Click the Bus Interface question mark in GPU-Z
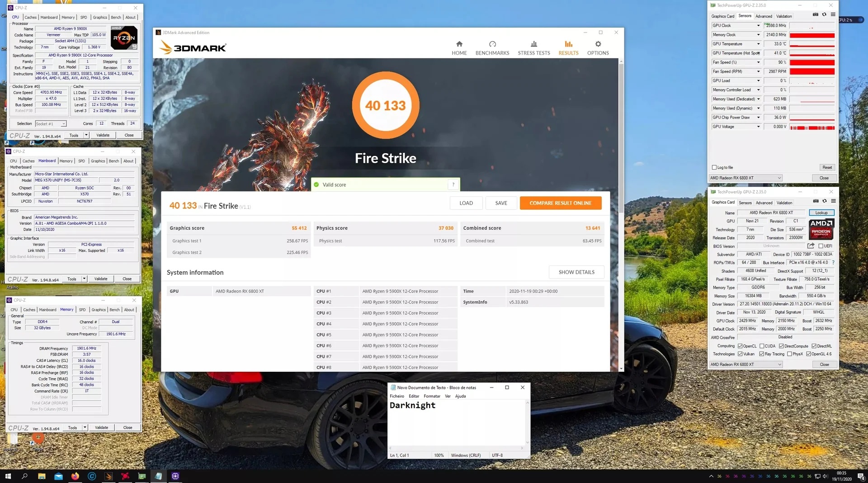 [833, 262]
